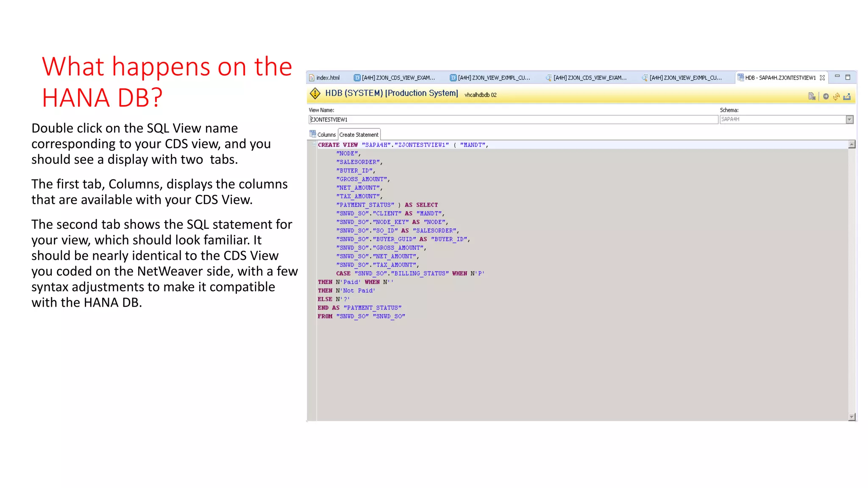Switch to the Columns tab
Viewport: 868px width, 488px height.
(x=326, y=135)
